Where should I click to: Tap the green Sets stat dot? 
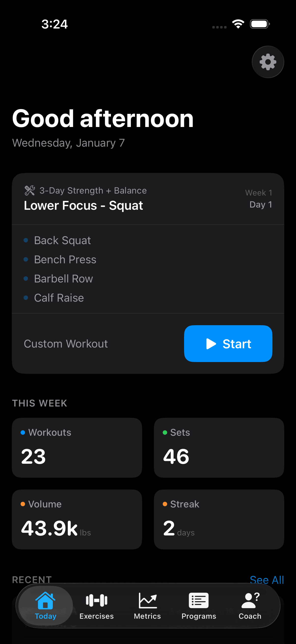coord(165,432)
